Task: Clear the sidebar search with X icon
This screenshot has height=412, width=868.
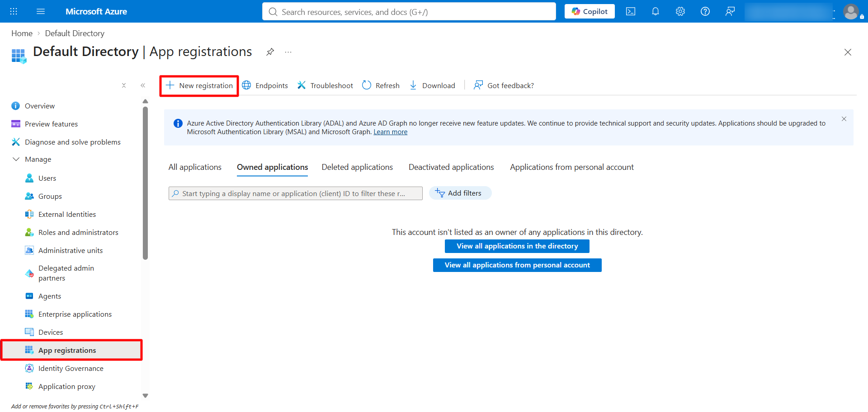Action: click(x=124, y=85)
